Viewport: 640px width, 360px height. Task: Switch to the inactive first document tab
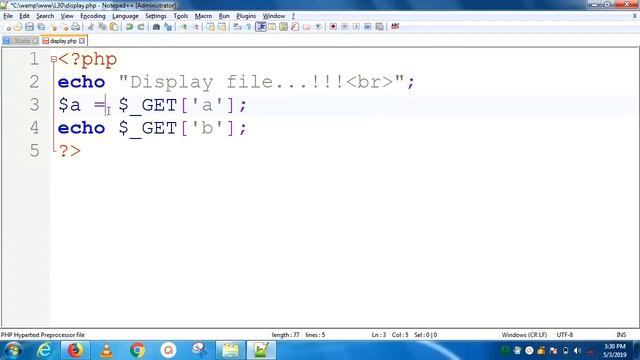tap(20, 41)
